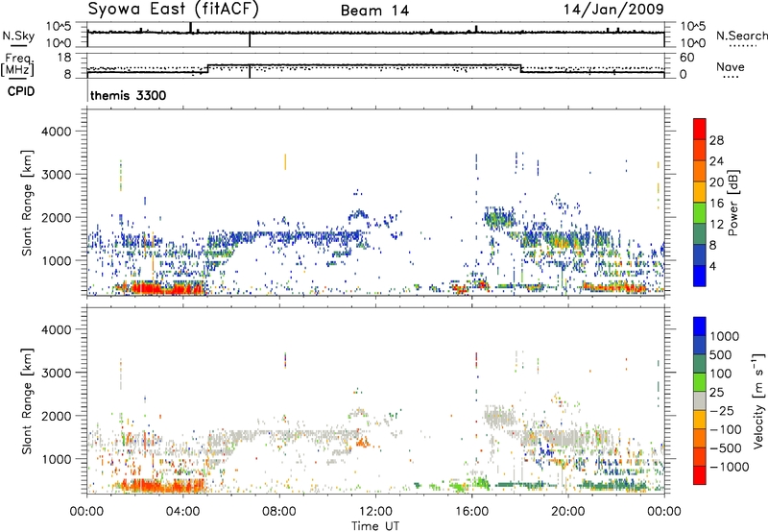Click the 'Beam 14' heading
768x532 pixels.
click(374, 11)
